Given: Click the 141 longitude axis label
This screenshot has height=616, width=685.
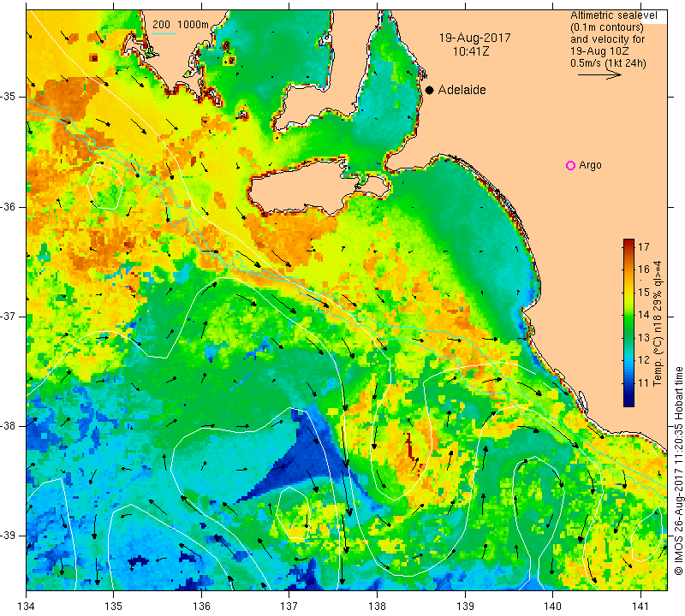Looking at the screenshot, I should click(x=640, y=606).
